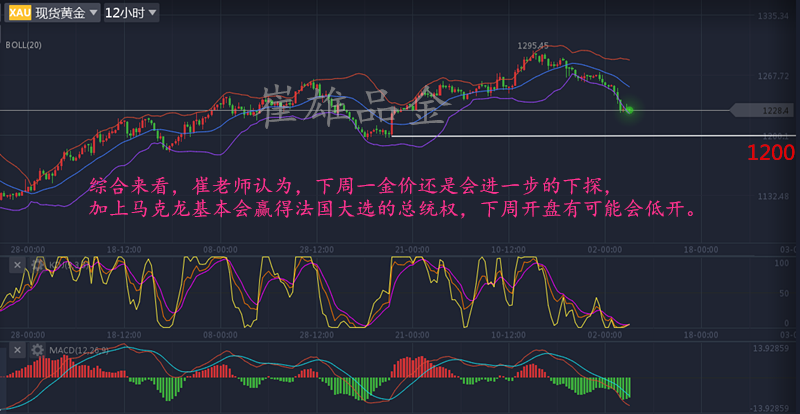Click the 50 level on KDJ scale
The width and height of the screenshot is (800, 414).
(784, 293)
